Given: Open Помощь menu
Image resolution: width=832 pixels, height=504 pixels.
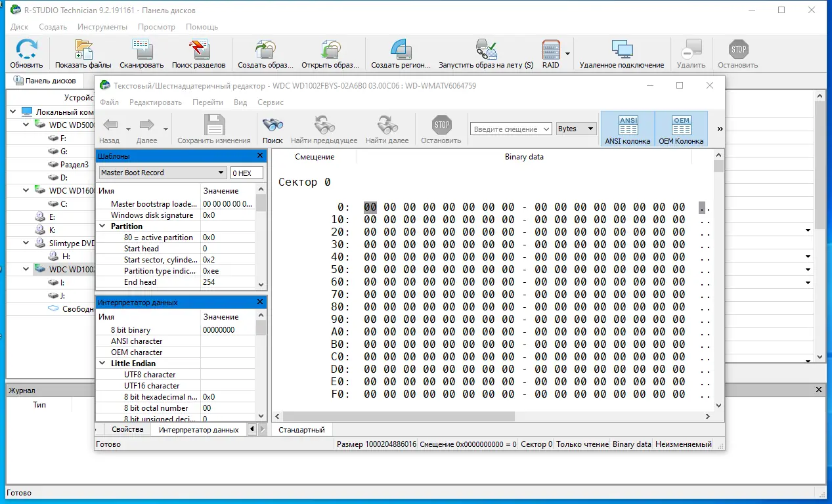Looking at the screenshot, I should click(202, 27).
